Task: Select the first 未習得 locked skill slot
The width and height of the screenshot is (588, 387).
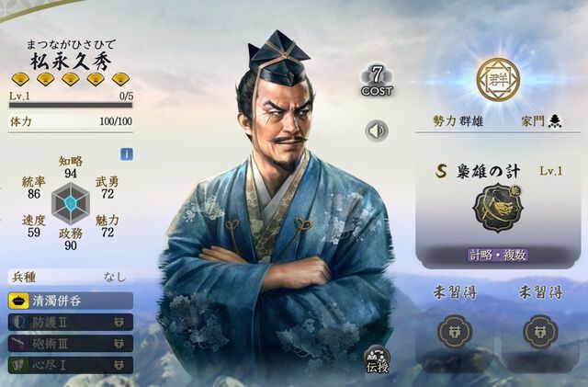Action: [455, 332]
